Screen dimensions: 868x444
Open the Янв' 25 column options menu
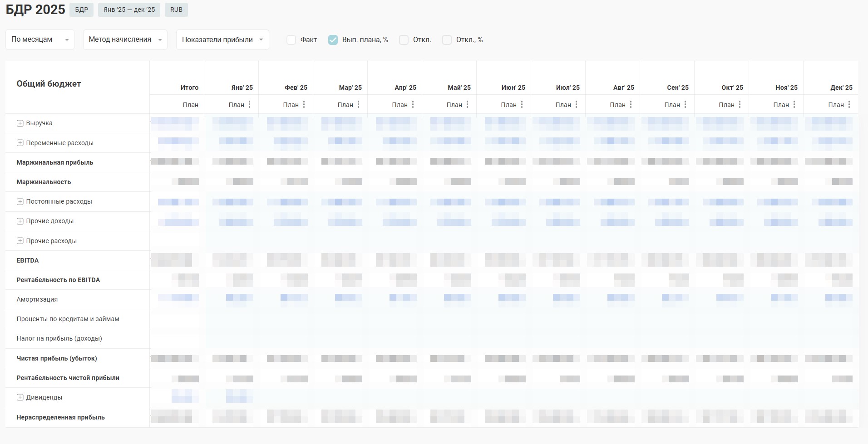click(x=249, y=105)
